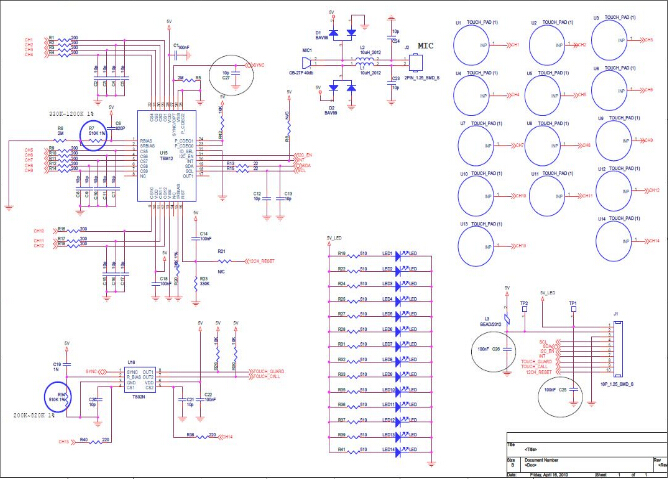
Task: Select the U8 touch pad circle
Action: pos(542,146)
